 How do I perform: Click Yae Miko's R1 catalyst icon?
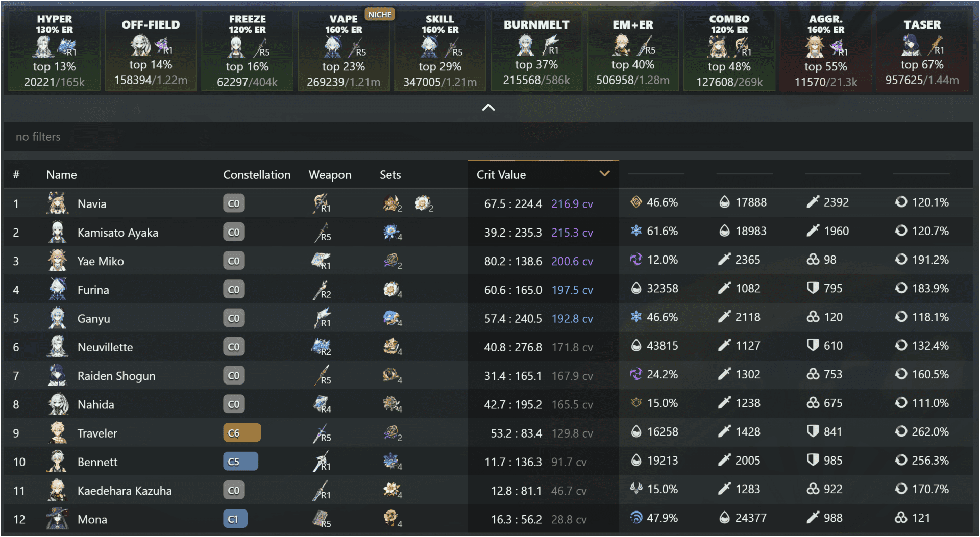pos(322,261)
